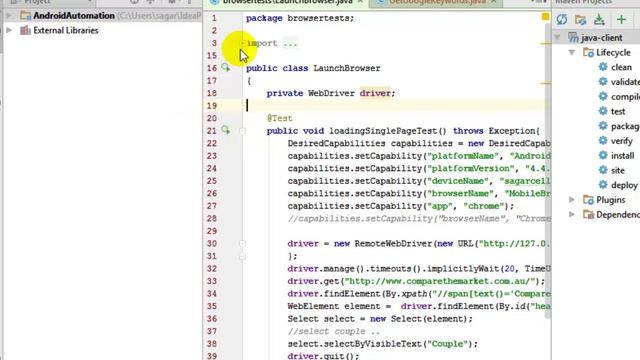
Task: Select the site lifecycle goal
Action: (618, 170)
